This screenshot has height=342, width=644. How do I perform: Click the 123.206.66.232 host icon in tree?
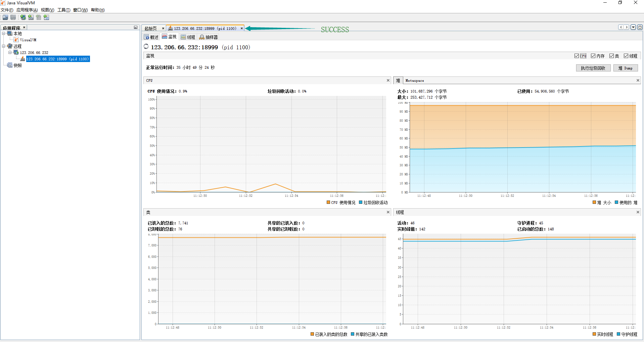[x=16, y=53]
